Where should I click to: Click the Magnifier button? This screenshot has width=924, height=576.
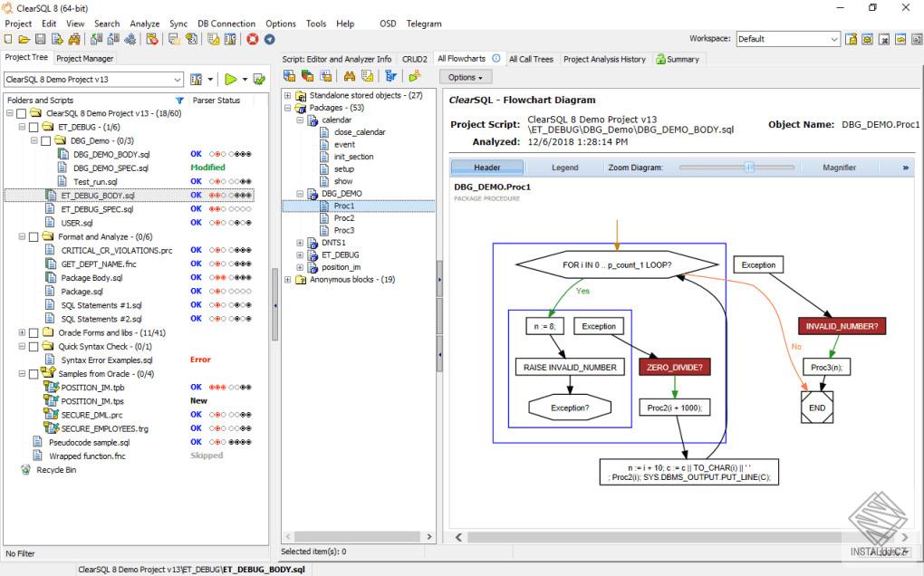tap(839, 168)
